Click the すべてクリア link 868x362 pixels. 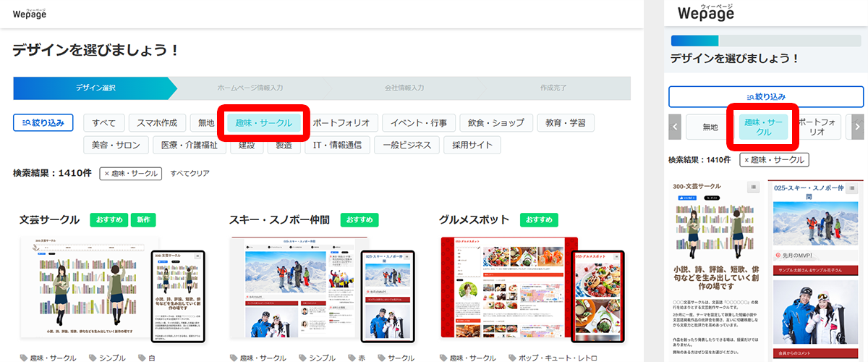tap(190, 174)
